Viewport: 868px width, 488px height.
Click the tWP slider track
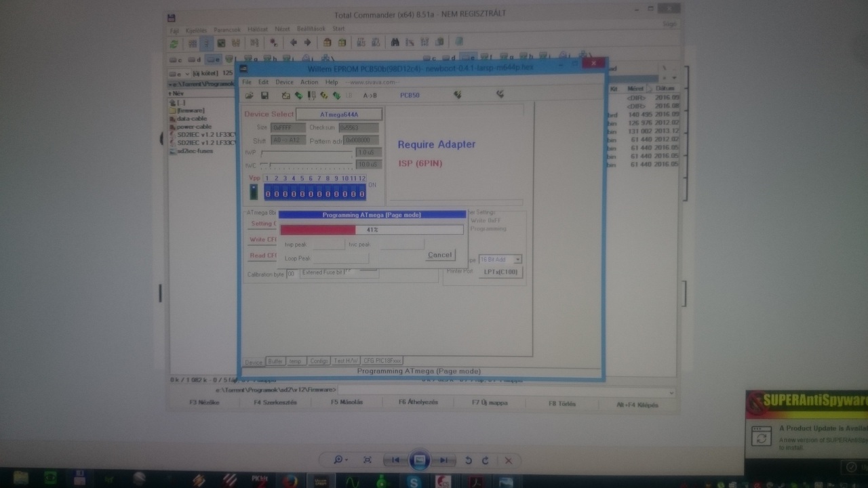[x=307, y=153]
